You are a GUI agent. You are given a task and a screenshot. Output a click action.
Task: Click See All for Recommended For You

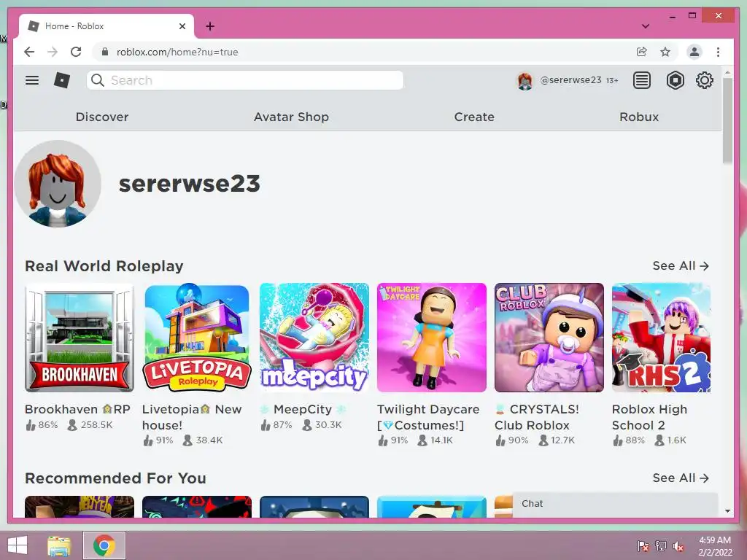click(681, 478)
